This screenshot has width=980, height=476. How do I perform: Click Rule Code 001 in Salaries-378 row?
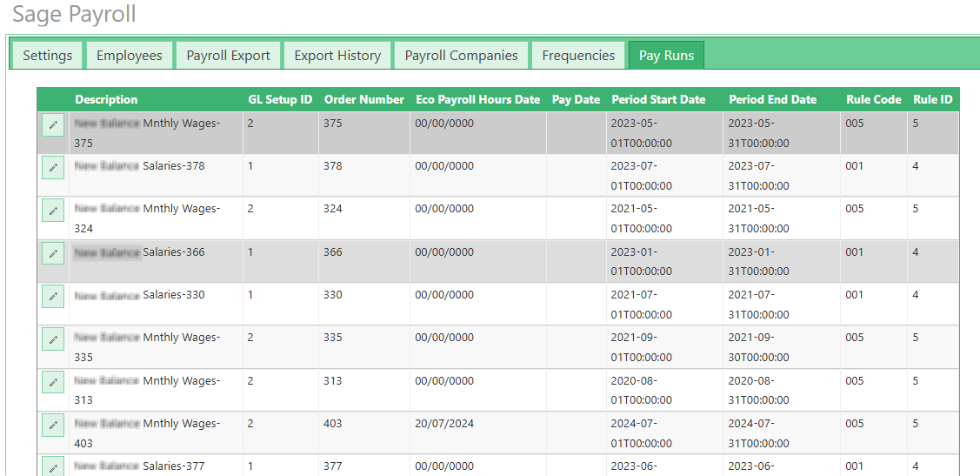[855, 165]
